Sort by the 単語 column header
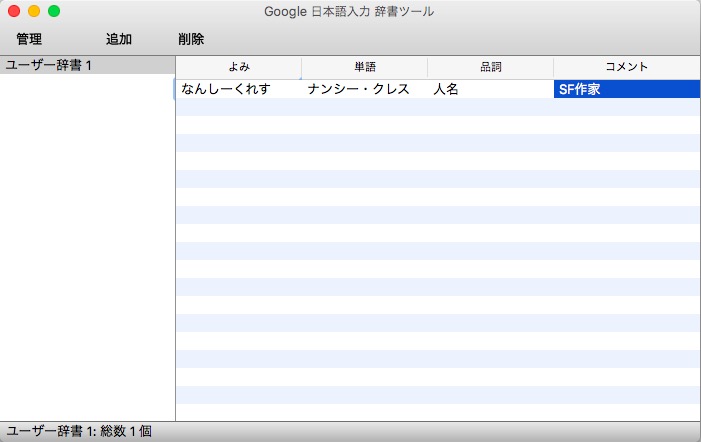Viewport: 701px width, 442px height. click(365, 67)
